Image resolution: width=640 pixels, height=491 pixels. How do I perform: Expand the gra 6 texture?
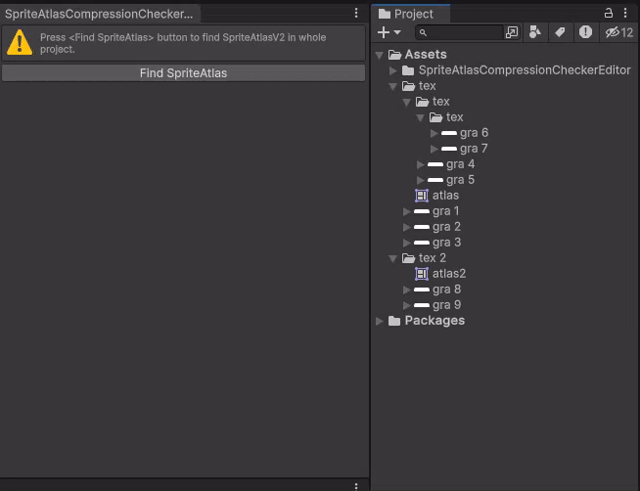434,133
